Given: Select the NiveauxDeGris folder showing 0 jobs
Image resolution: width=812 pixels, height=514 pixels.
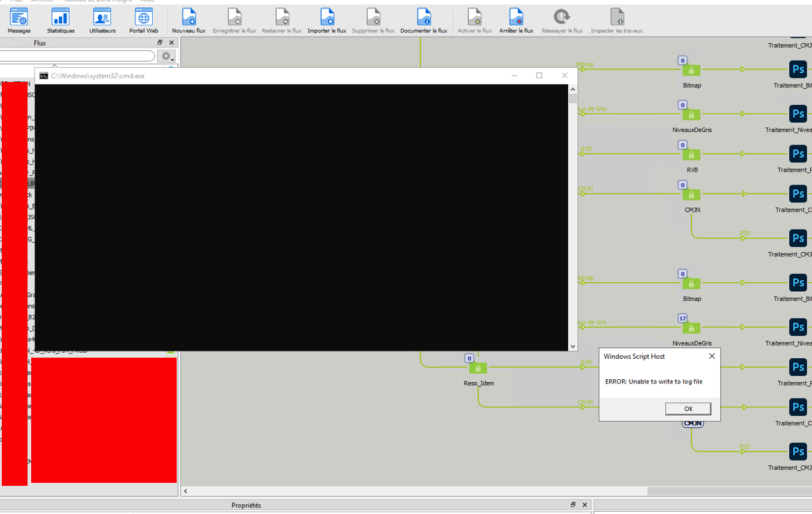Looking at the screenshot, I should coord(691,114).
